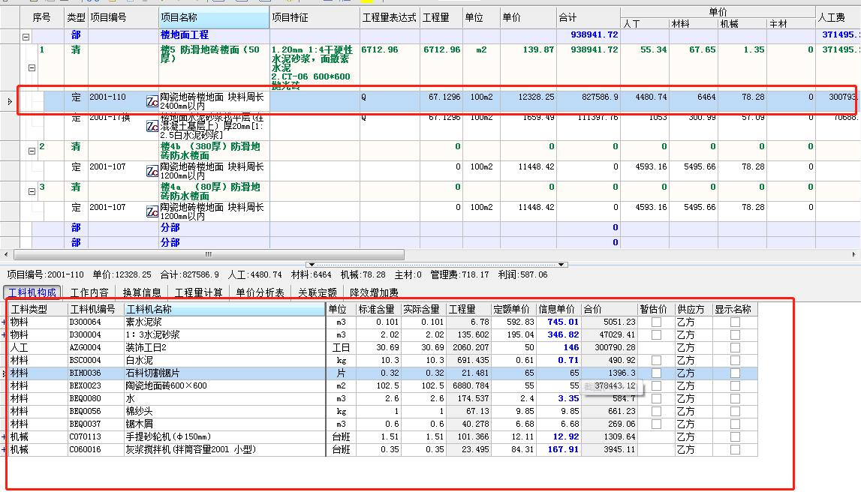Viewport: 861px width, 504px height.
Task: Tick 暂估价 checkbox for 白水泥
Action: click(656, 360)
